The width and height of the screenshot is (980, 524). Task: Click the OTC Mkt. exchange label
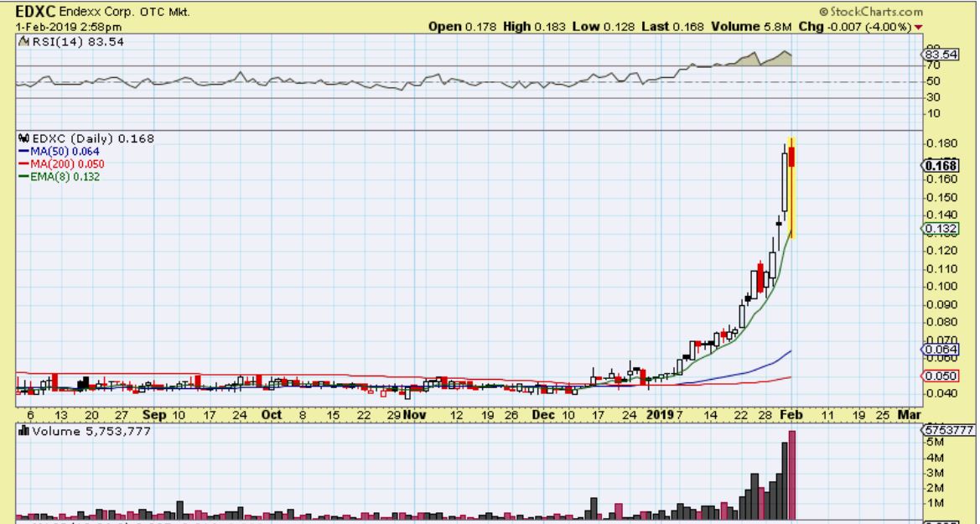165,12
